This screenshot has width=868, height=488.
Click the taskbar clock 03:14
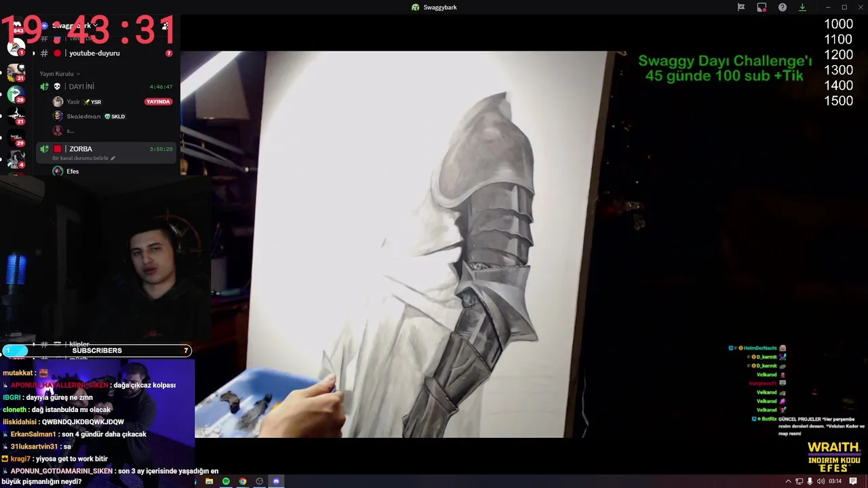pos(835,481)
